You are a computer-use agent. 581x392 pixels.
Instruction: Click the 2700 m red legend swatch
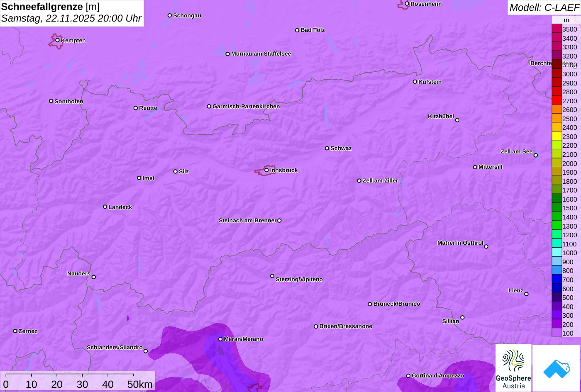(557, 100)
